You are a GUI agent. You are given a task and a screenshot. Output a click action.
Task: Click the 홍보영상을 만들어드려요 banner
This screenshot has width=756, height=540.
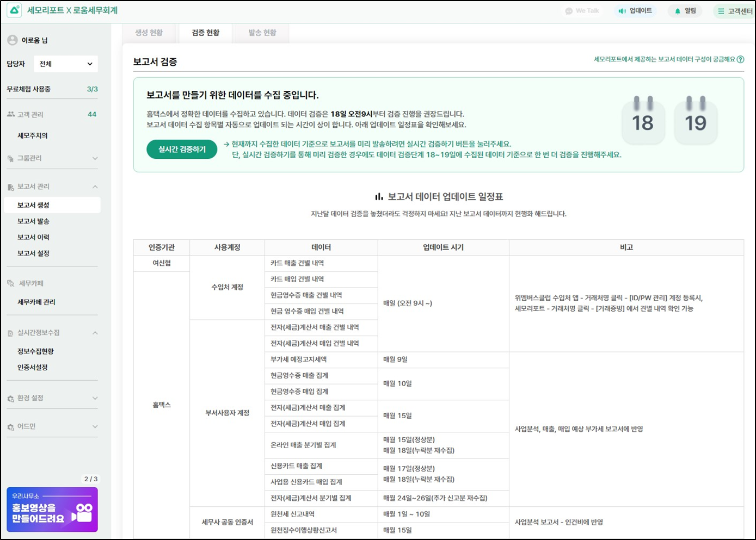(x=52, y=510)
